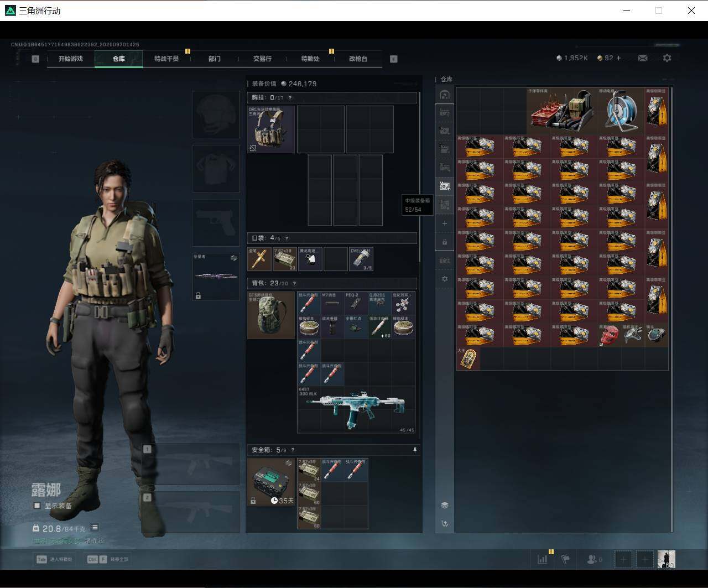Click the empty helmet equipment slot

click(x=216, y=114)
